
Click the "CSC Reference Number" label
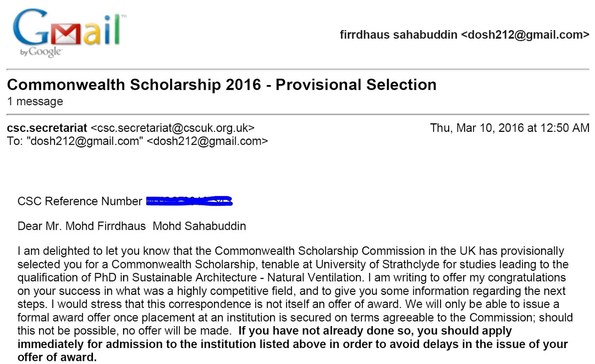[x=80, y=201]
